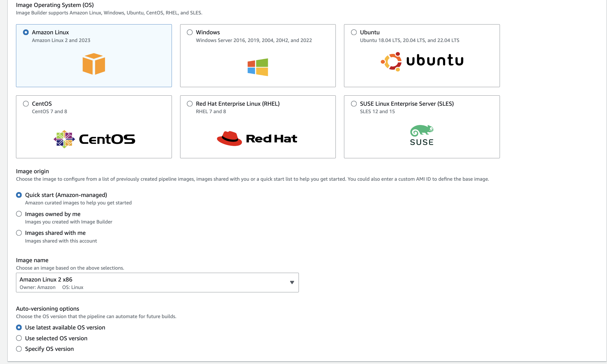Choose Images shared with me option

[19, 233]
